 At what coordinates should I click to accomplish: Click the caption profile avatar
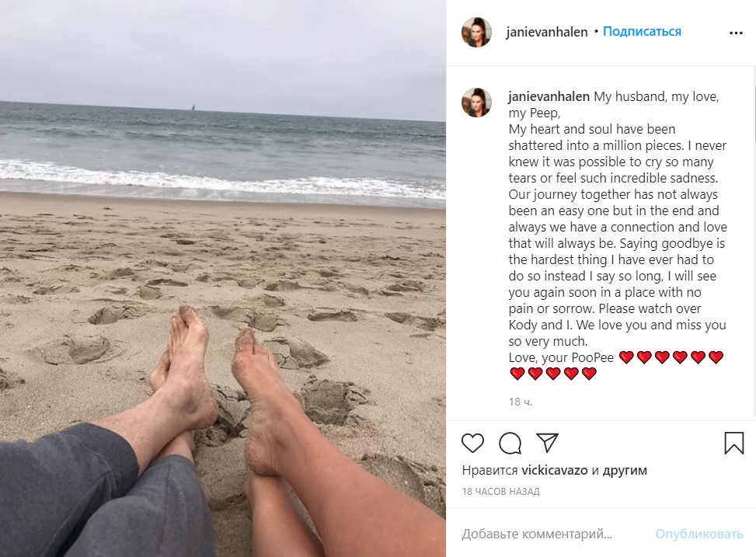tap(477, 103)
